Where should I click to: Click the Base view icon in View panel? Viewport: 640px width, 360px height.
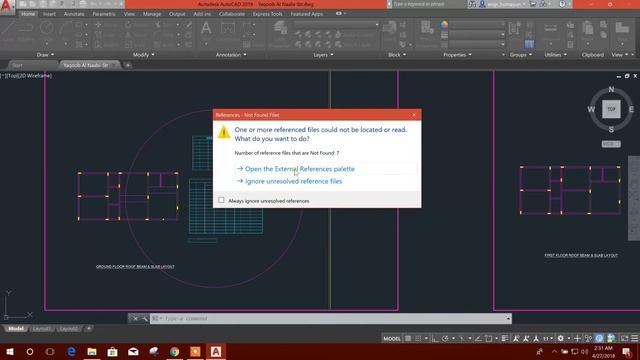[x=622, y=28]
